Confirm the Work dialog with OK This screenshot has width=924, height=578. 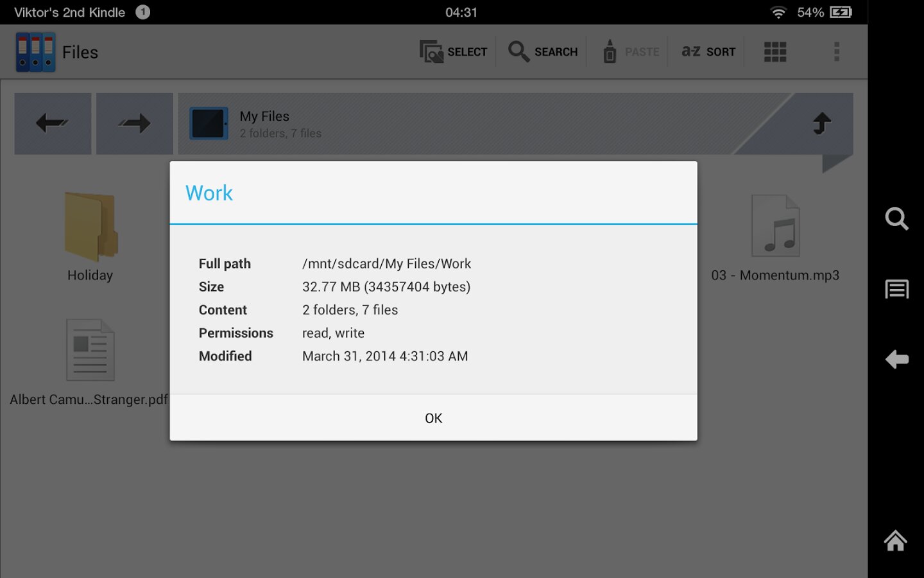pyautogui.click(x=434, y=418)
